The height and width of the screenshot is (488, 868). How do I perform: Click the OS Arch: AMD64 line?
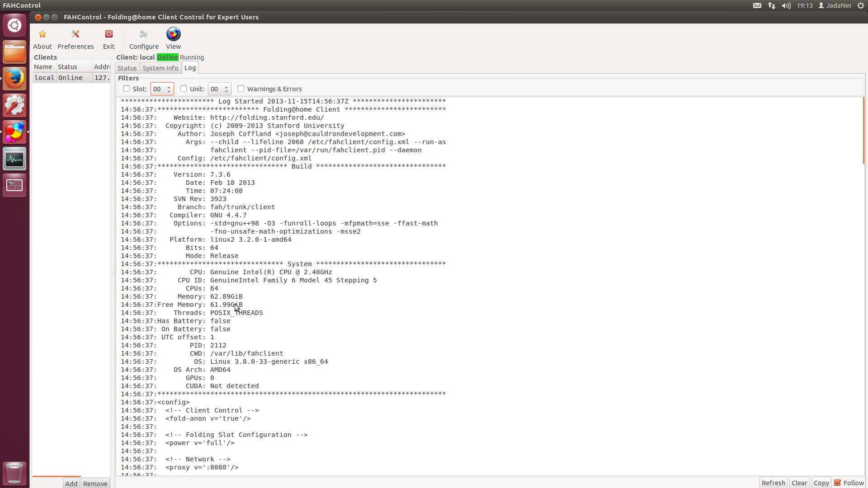coord(175,370)
